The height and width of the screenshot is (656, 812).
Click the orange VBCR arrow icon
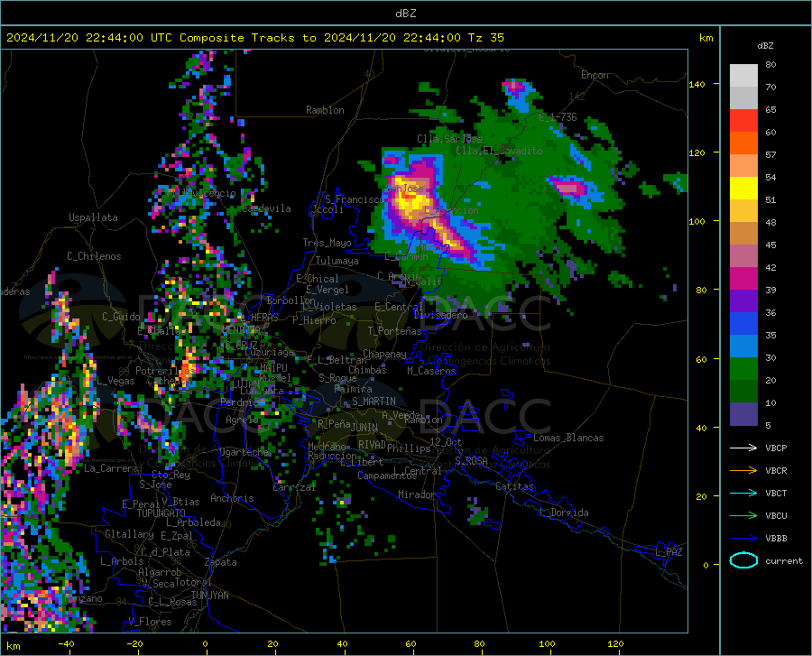743,471
